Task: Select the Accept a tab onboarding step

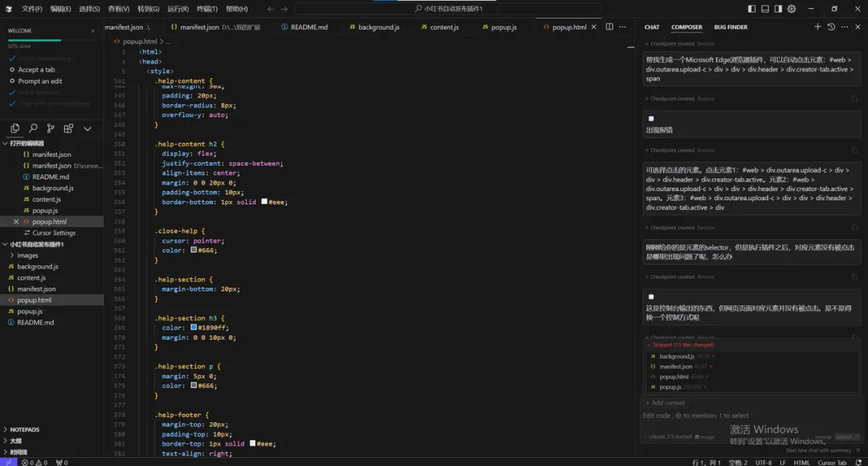Action: pyautogui.click(x=36, y=70)
